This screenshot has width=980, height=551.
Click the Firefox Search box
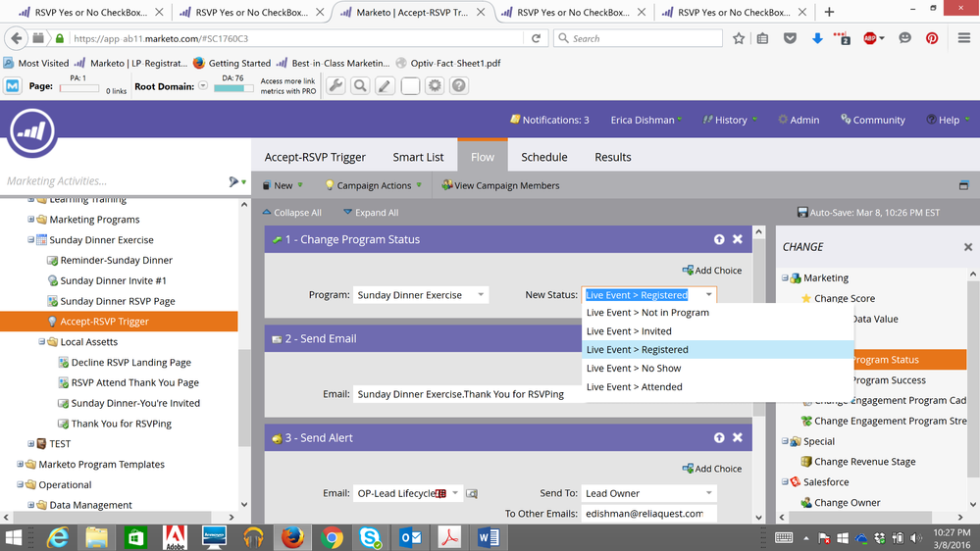point(638,38)
